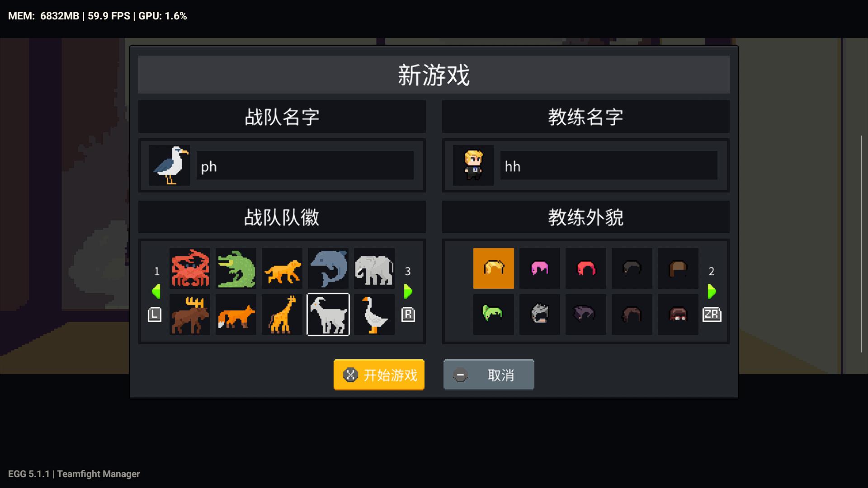Choose the pink hair coach appearance
Viewport: 868px width, 488px height.
[x=540, y=268]
